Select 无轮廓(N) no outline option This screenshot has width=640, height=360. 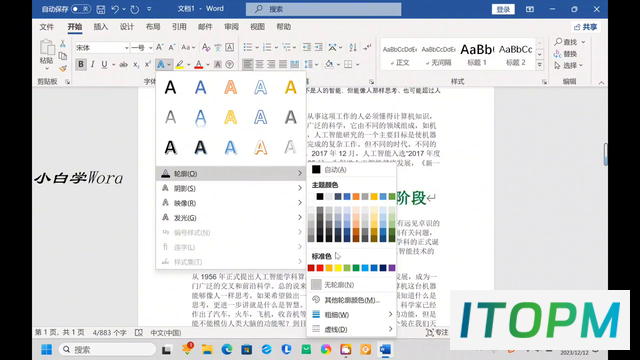352,285
